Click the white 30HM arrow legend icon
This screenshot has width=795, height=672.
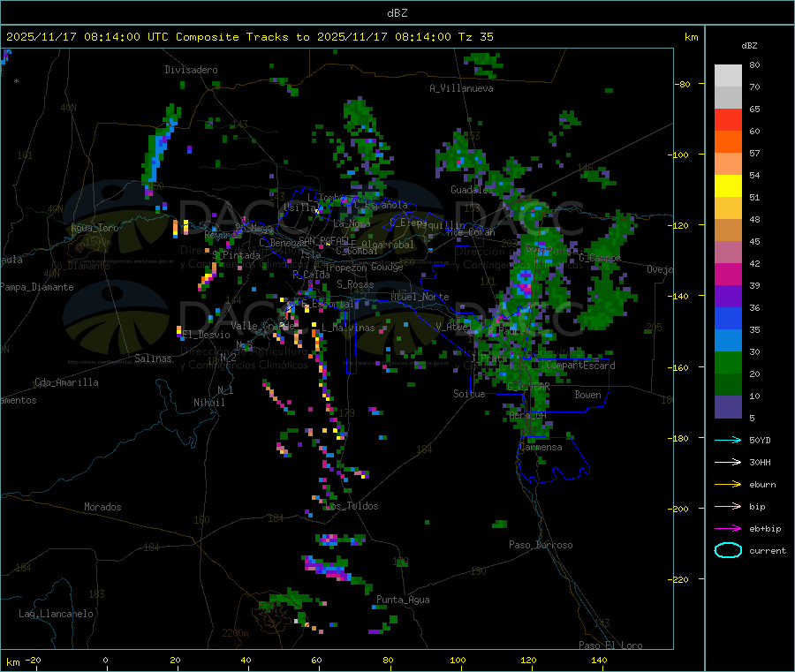pos(728,462)
